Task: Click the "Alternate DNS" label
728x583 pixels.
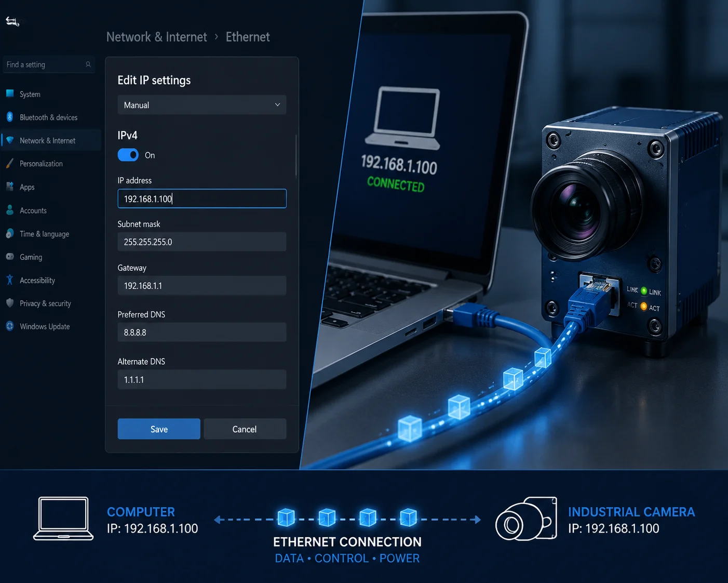Action: [x=141, y=361]
